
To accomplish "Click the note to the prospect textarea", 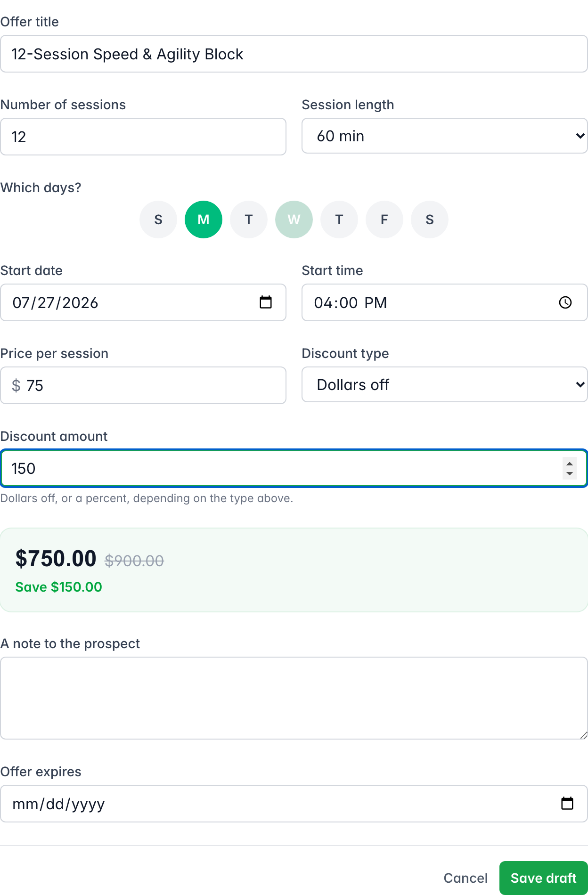I will click(294, 698).
